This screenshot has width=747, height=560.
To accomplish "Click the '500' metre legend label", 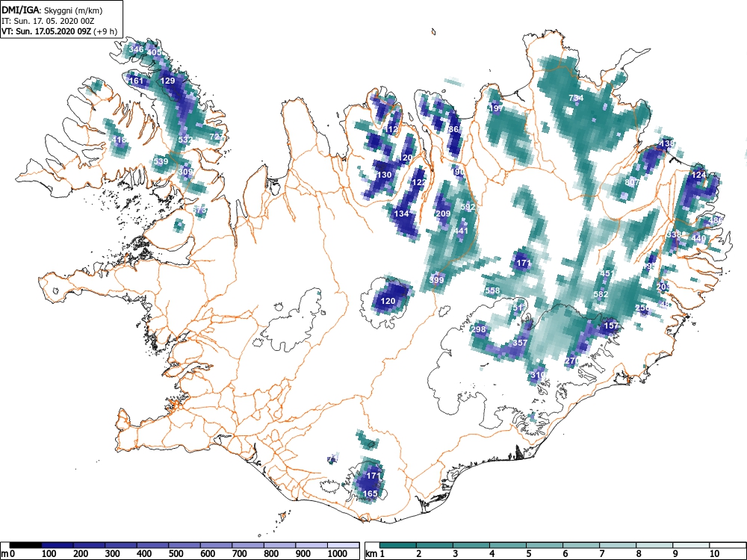I will (176, 554).
